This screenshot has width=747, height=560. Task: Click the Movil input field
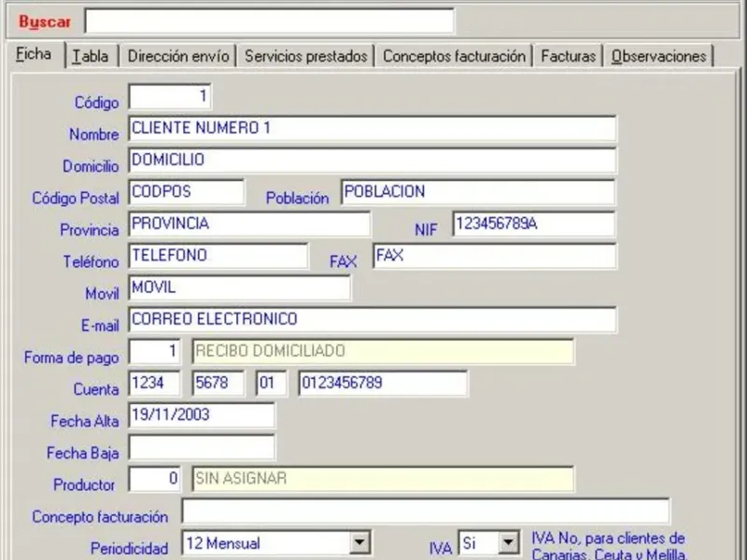(240, 288)
